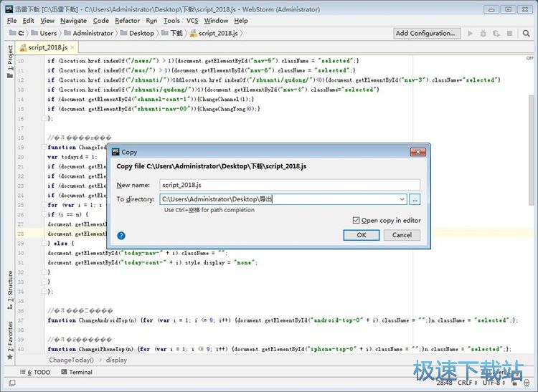538x392 pixels.
Task: Click 'display' in the bottom breadcrumb
Action: (116, 360)
